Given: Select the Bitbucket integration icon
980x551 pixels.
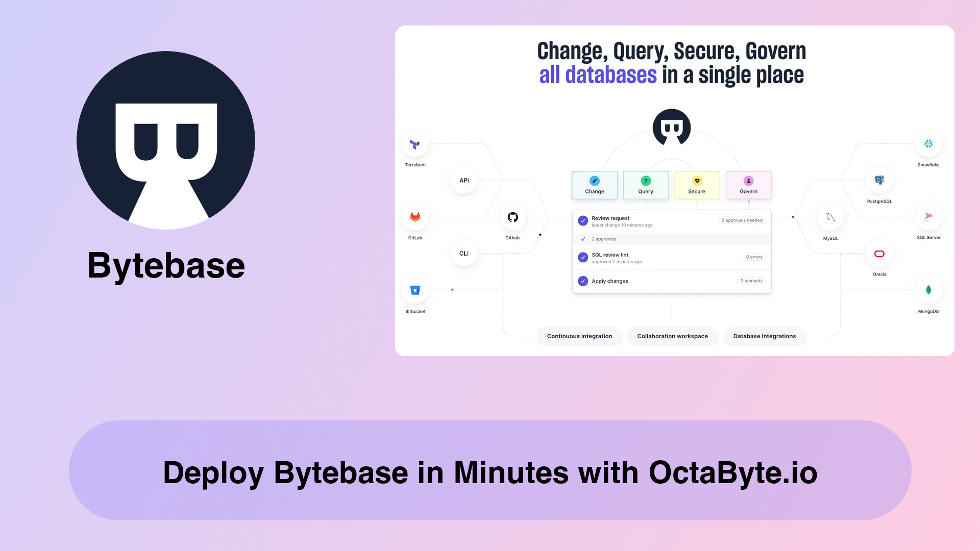Looking at the screenshot, I should click(414, 290).
